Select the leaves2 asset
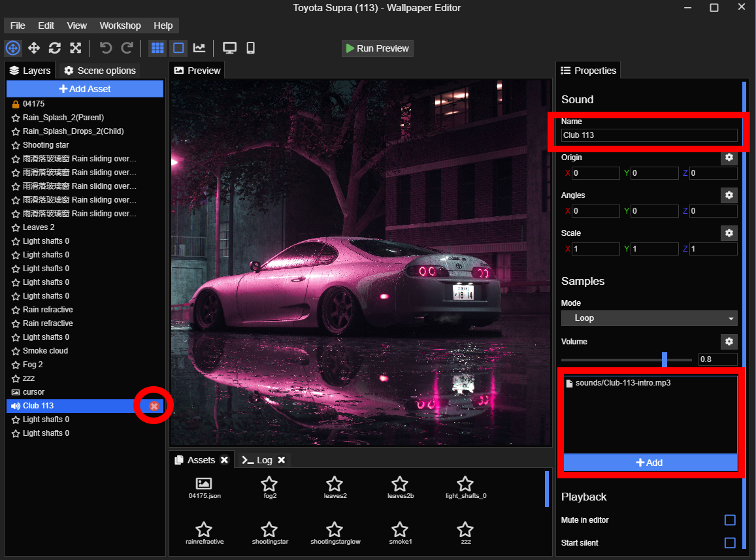 coord(335,488)
